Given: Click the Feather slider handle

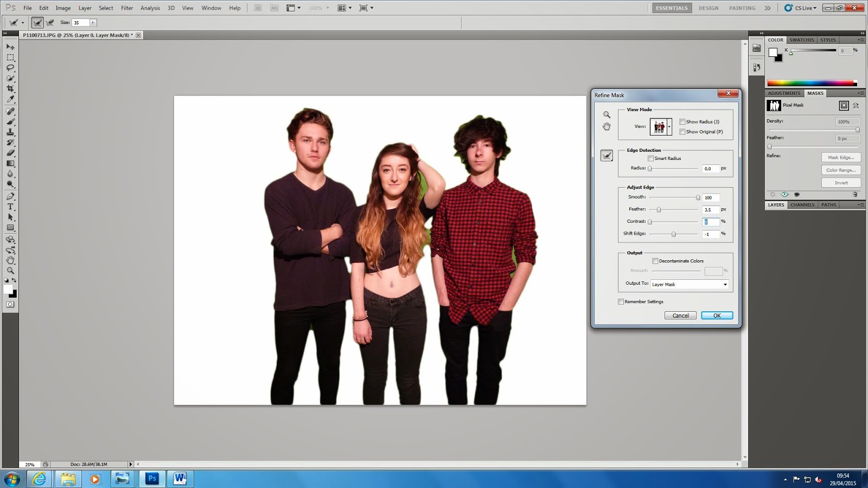Looking at the screenshot, I should (659, 210).
